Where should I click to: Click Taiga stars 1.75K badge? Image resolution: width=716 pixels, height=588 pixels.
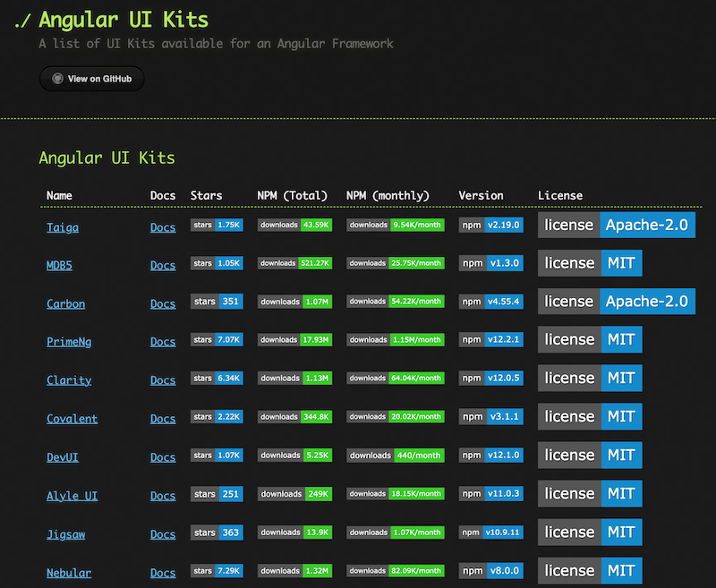tap(217, 225)
